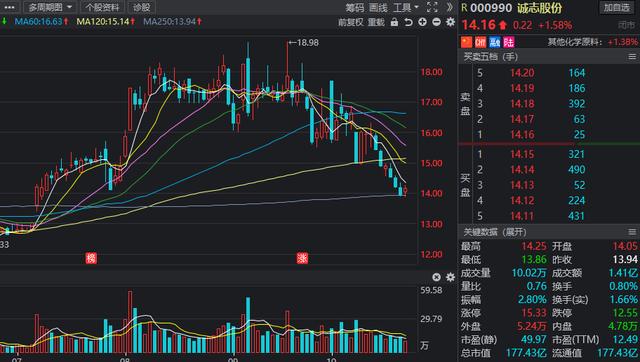Collapse side panel with double-arrow icon

pos(449,7)
